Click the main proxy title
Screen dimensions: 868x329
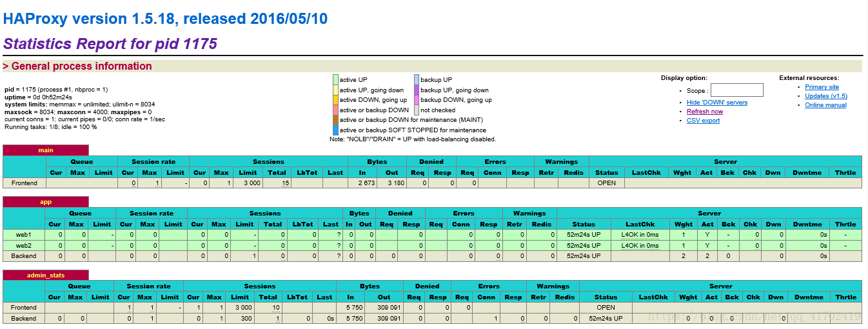tap(46, 150)
